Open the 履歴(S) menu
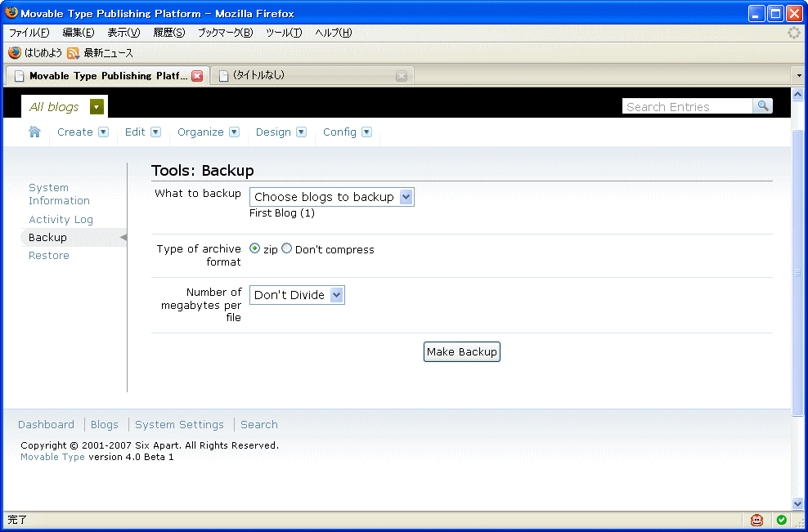The width and height of the screenshot is (808, 532). [x=169, y=33]
